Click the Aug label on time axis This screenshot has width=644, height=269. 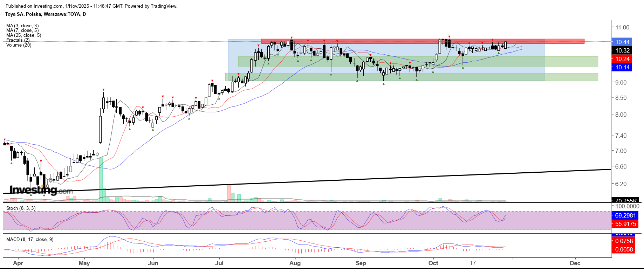pos(295,263)
